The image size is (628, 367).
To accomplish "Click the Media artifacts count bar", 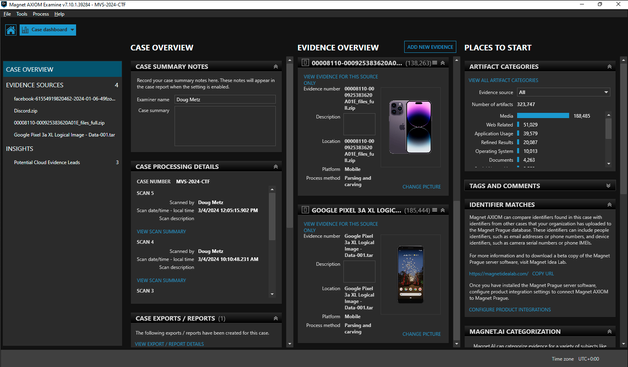I will point(543,116).
